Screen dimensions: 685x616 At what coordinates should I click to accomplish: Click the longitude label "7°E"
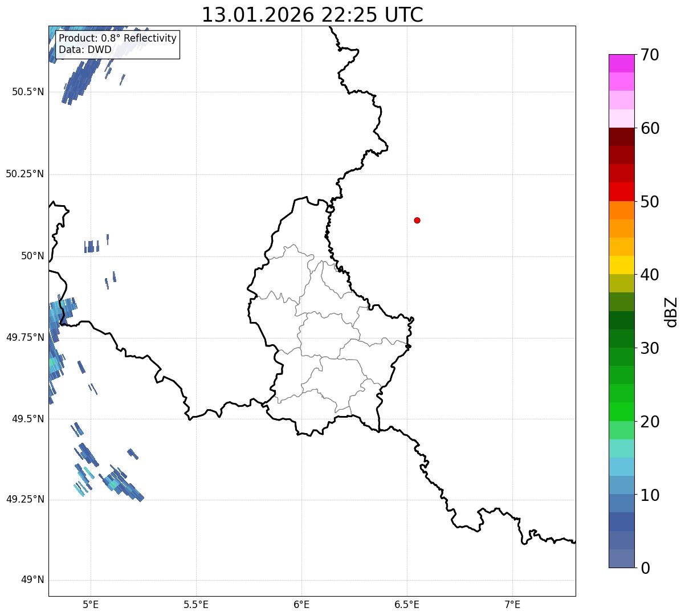(513, 604)
